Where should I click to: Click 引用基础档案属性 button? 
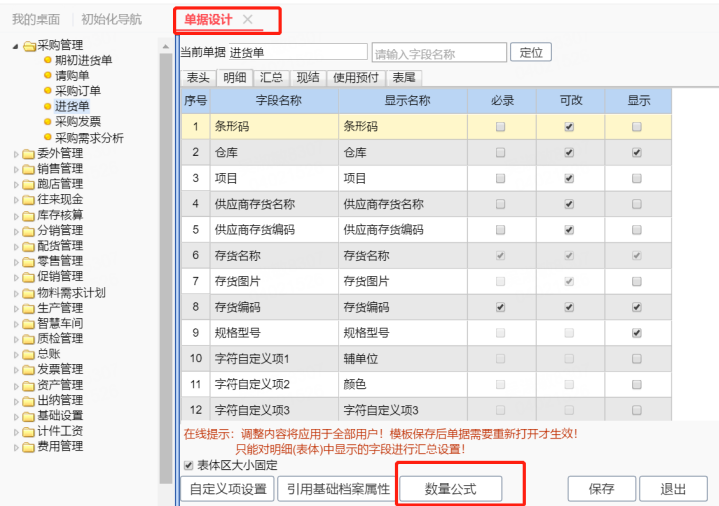(338, 489)
